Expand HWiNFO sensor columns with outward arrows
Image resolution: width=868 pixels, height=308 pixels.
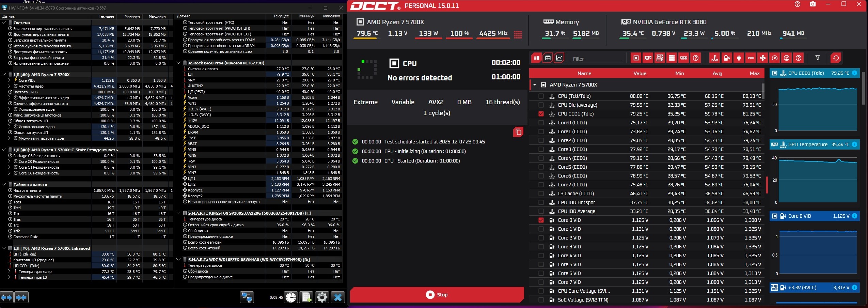pos(7,297)
